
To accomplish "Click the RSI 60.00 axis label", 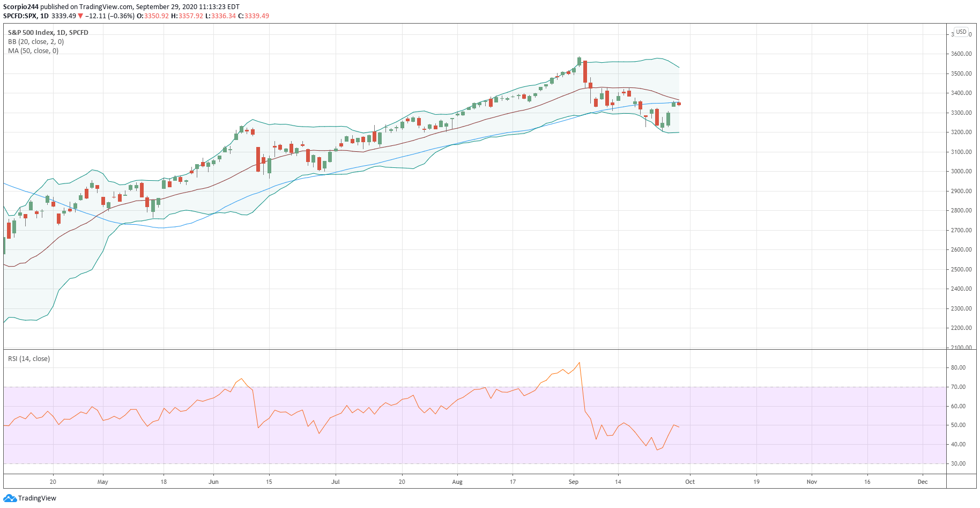I will pyautogui.click(x=958, y=406).
